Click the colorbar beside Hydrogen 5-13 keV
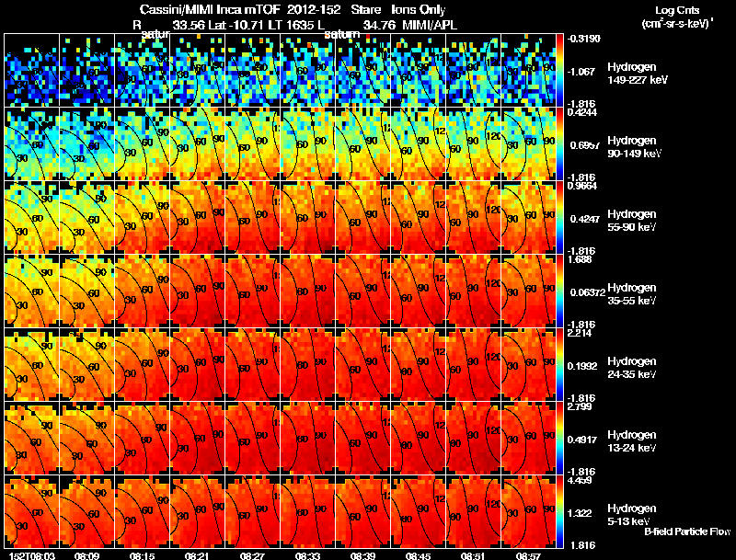Image resolution: width=736 pixels, height=560 pixels. (559, 511)
